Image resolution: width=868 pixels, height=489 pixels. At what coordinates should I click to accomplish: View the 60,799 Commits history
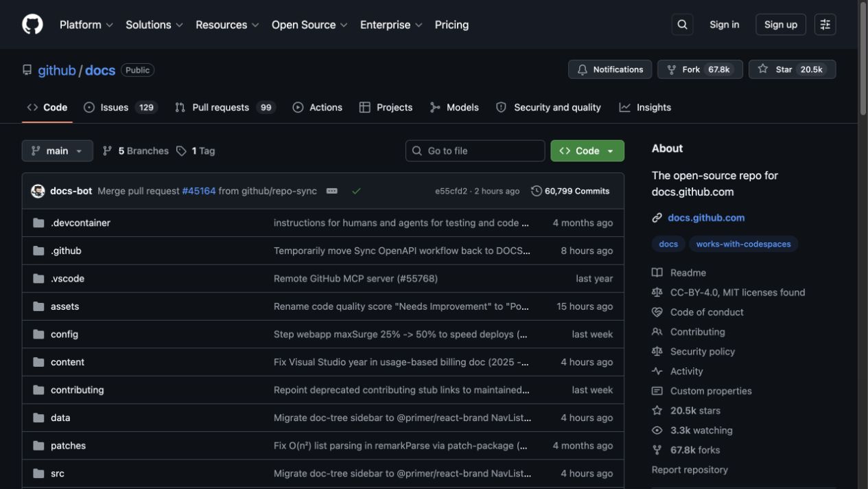tap(570, 191)
